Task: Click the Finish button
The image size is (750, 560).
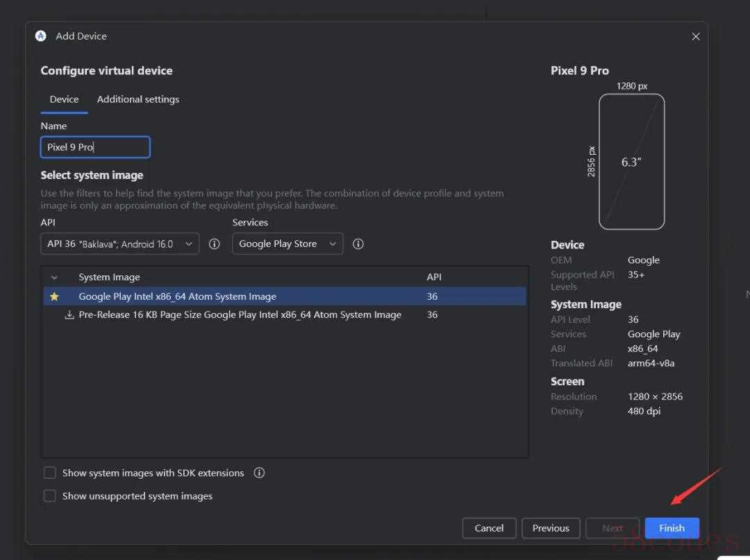Action: [x=672, y=528]
